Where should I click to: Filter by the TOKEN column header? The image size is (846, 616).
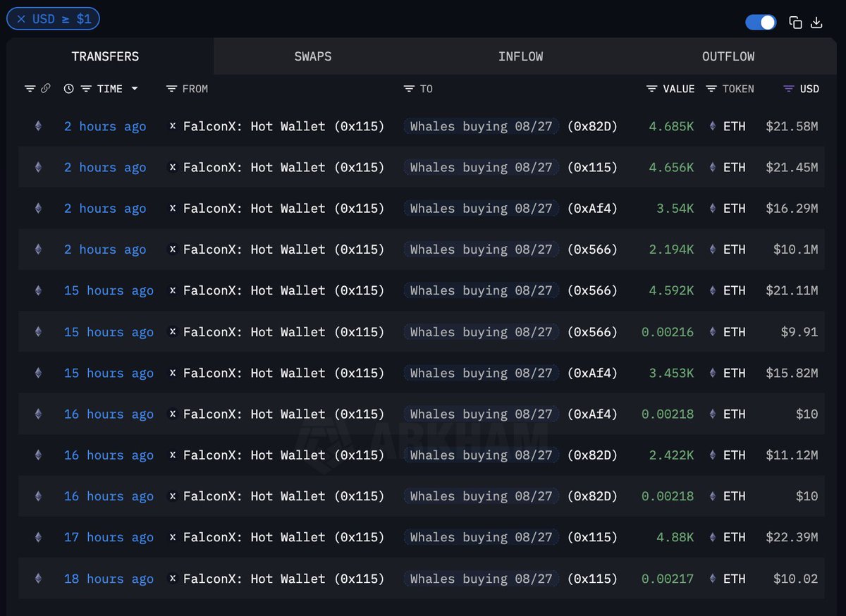pyautogui.click(x=730, y=89)
